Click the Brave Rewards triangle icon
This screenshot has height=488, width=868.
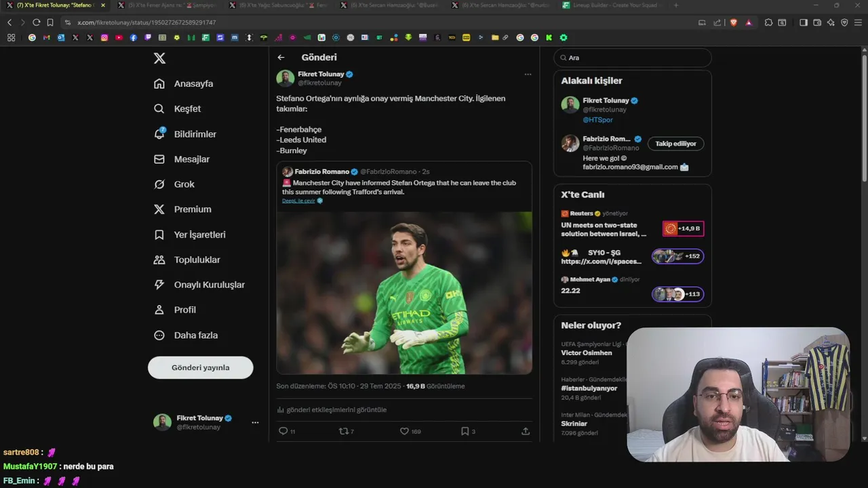click(749, 22)
